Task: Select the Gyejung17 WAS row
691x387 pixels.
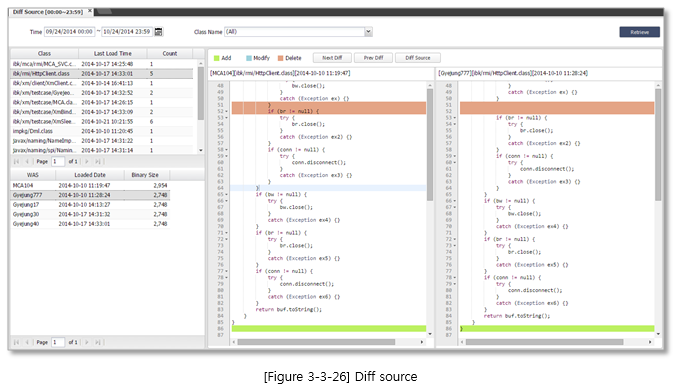Action: coord(90,205)
